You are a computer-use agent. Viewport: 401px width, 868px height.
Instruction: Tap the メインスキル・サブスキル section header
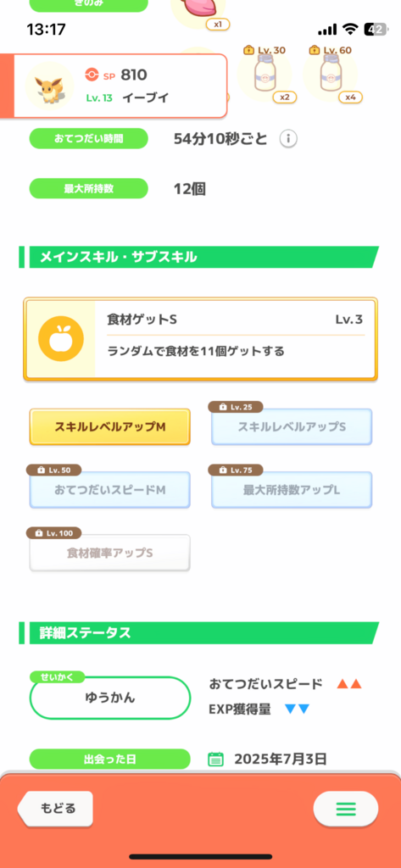pos(199,258)
